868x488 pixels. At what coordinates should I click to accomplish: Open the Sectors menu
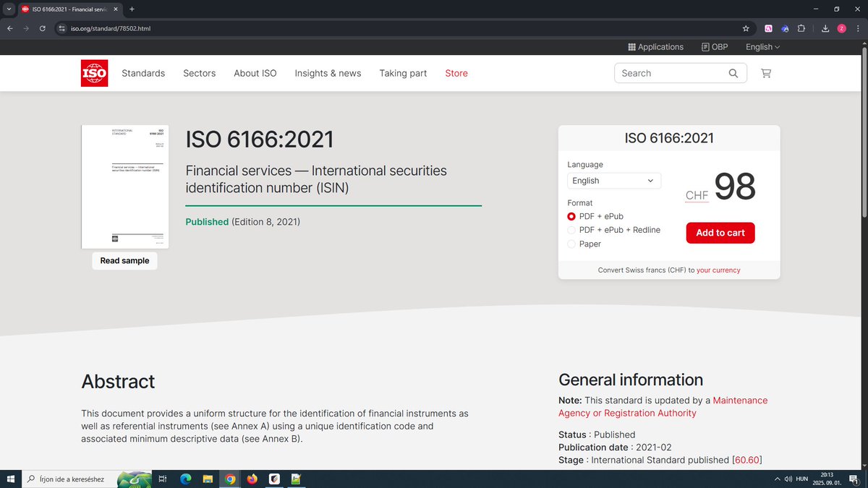pos(200,73)
